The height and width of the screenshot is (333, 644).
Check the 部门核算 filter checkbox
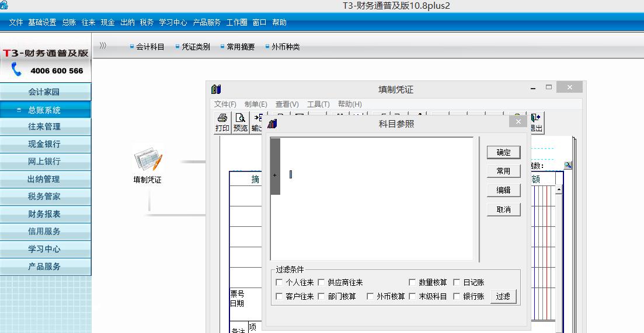[x=321, y=296]
